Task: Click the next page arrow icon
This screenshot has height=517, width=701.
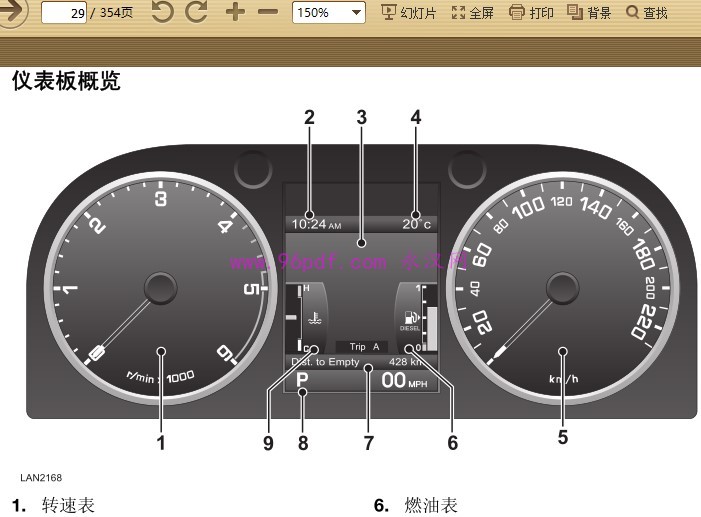Action: click(11, 12)
